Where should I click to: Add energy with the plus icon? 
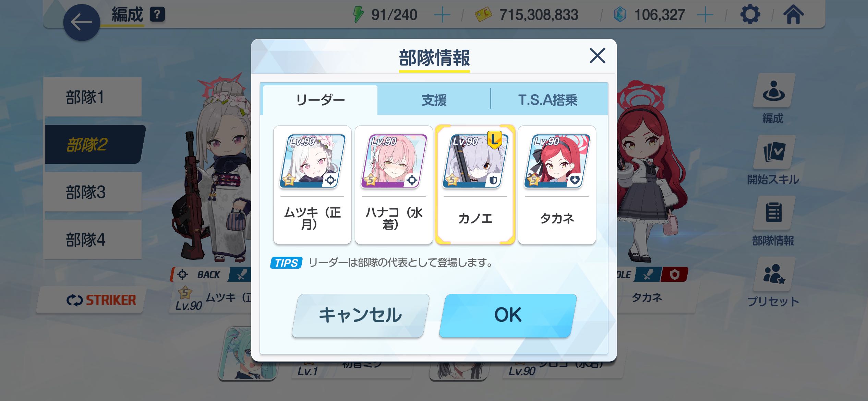pos(442,15)
